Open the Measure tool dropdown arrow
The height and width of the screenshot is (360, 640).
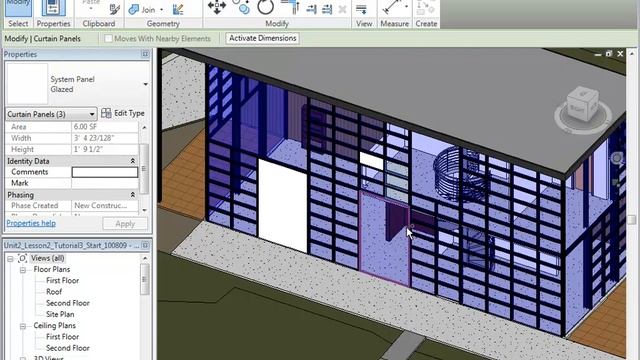(406, 7)
